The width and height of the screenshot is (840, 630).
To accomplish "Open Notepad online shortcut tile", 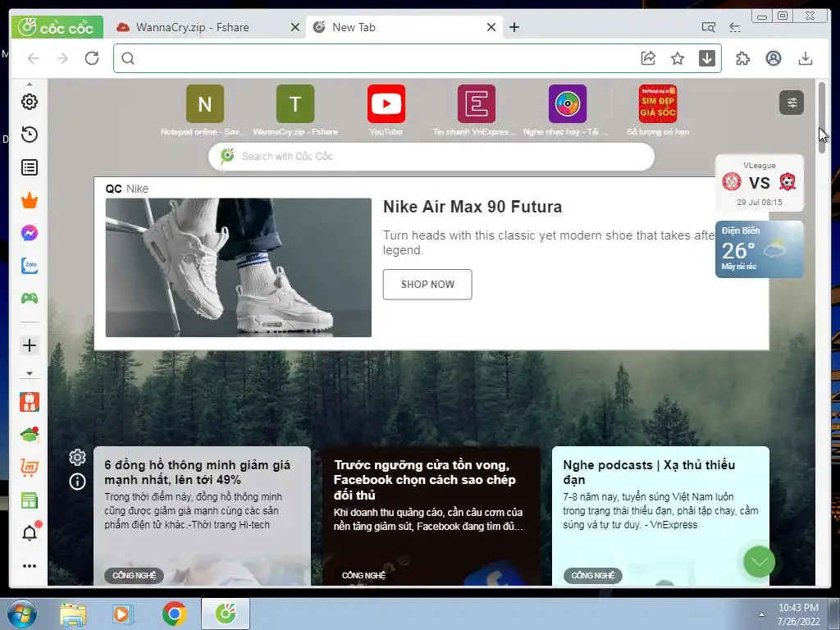I will click(204, 104).
